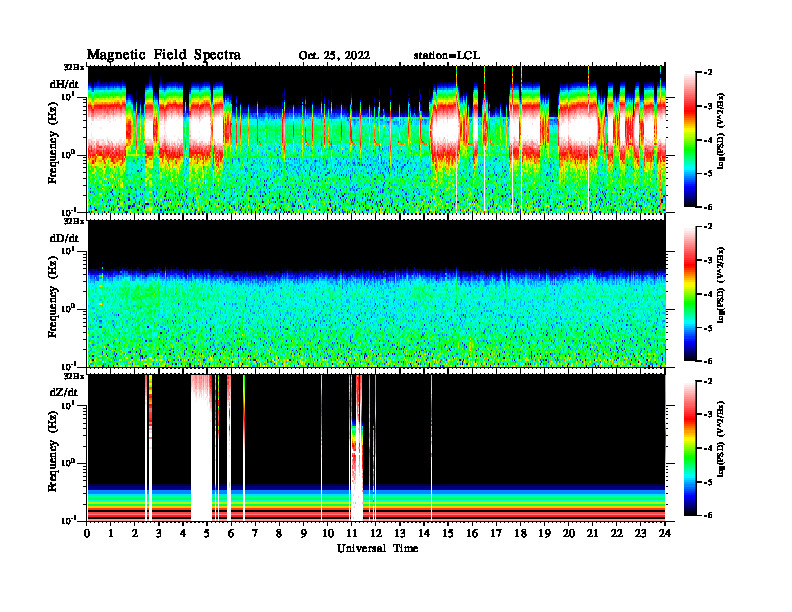Click the '-6' label on dH/dt color bar
Viewport: 792px width, 612px height.
pos(707,207)
